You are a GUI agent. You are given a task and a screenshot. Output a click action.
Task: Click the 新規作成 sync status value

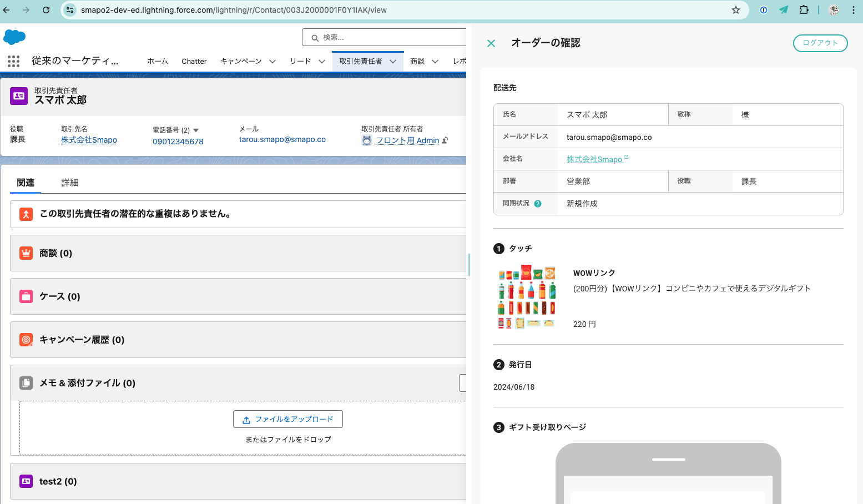point(582,204)
